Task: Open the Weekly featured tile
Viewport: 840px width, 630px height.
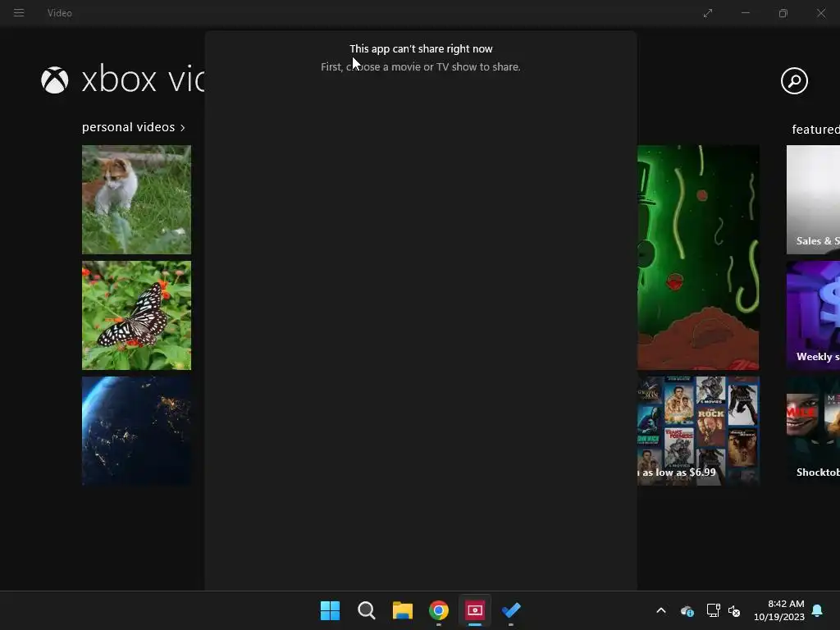Action: (x=813, y=316)
